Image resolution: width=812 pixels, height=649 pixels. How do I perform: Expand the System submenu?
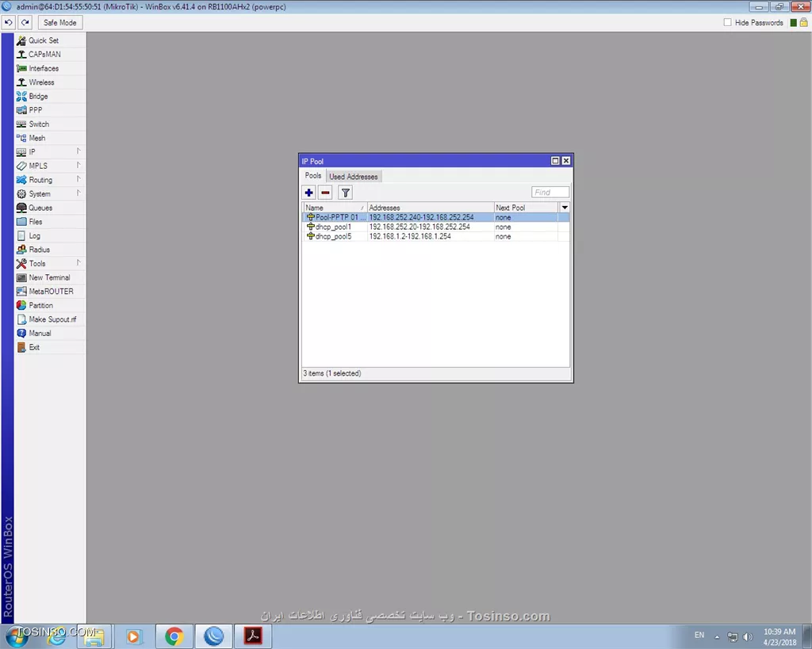click(50, 193)
